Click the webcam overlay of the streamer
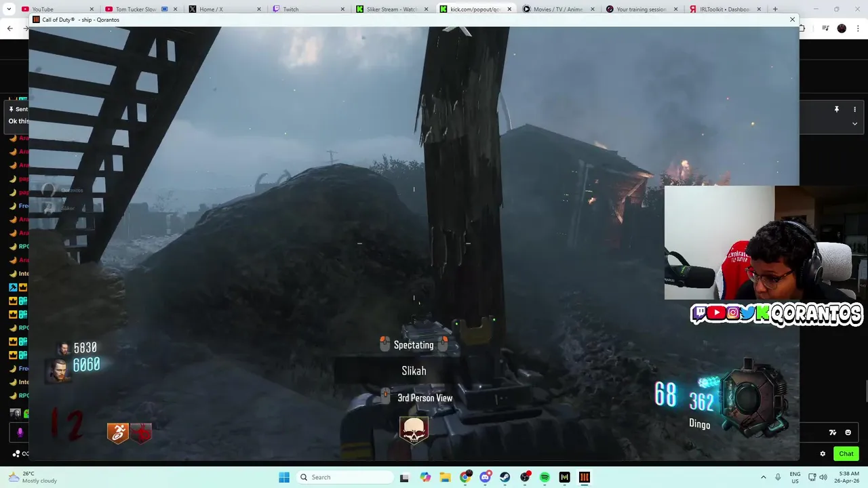Screen dimensions: 868x488 click(765, 243)
